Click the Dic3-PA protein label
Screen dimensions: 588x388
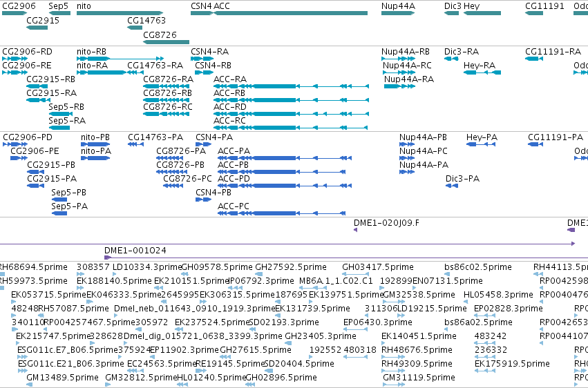pyautogui.click(x=462, y=179)
